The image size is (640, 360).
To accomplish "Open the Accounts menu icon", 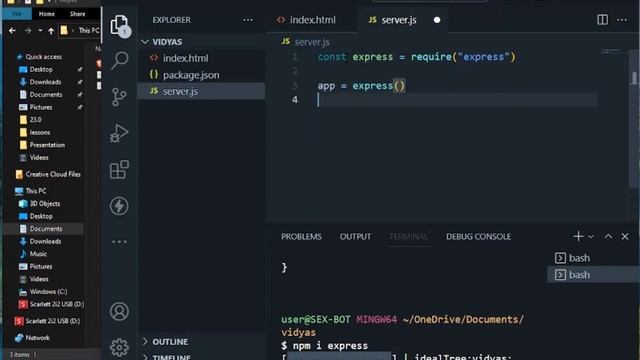I will click(x=119, y=311).
